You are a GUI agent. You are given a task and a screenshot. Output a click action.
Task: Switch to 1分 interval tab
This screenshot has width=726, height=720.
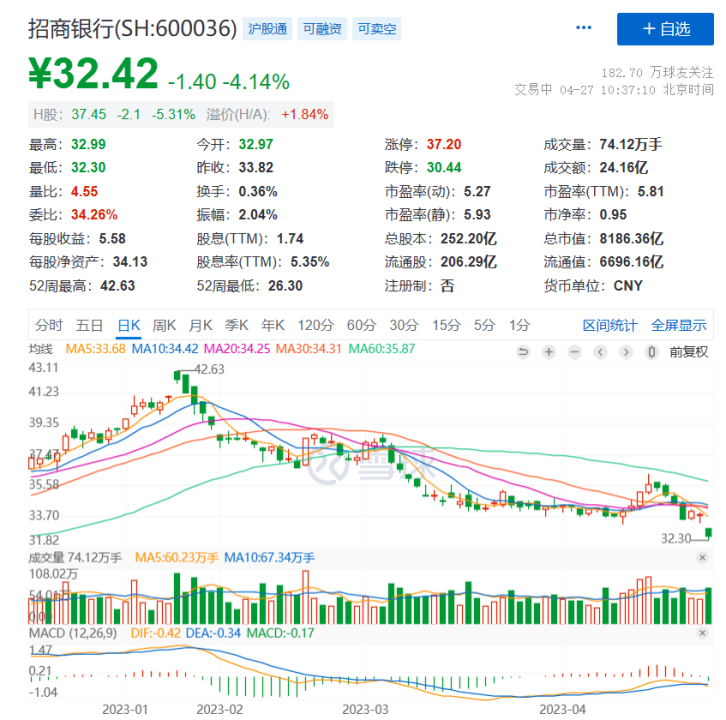click(x=519, y=326)
